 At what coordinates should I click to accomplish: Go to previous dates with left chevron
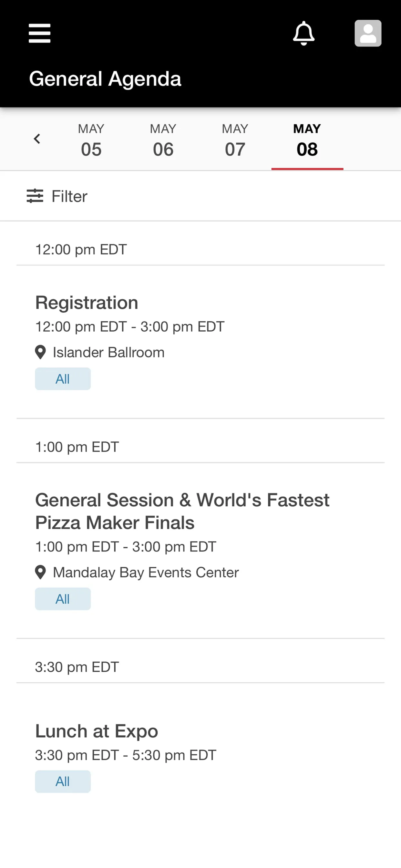point(37,139)
